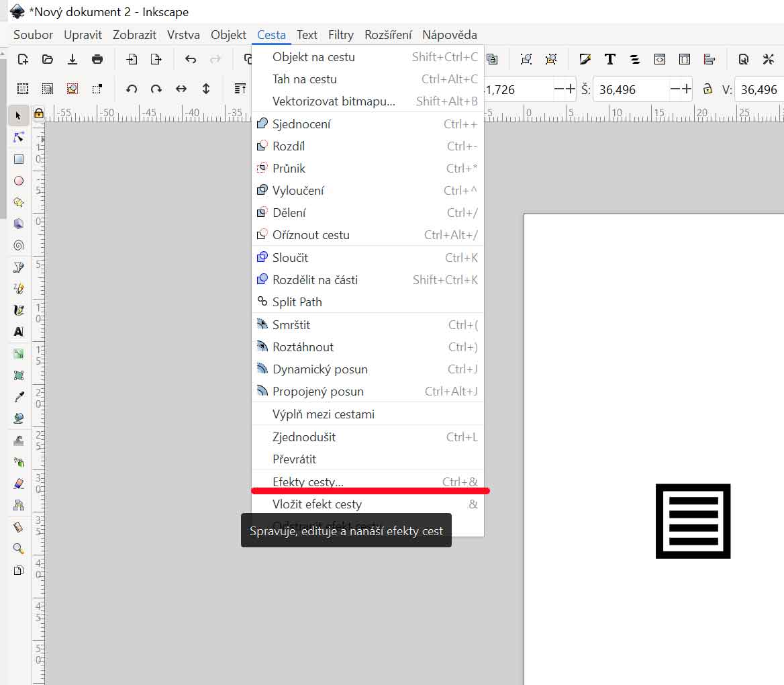Open the XML editor icon
This screenshot has height=685, width=784.
pyautogui.click(x=660, y=59)
